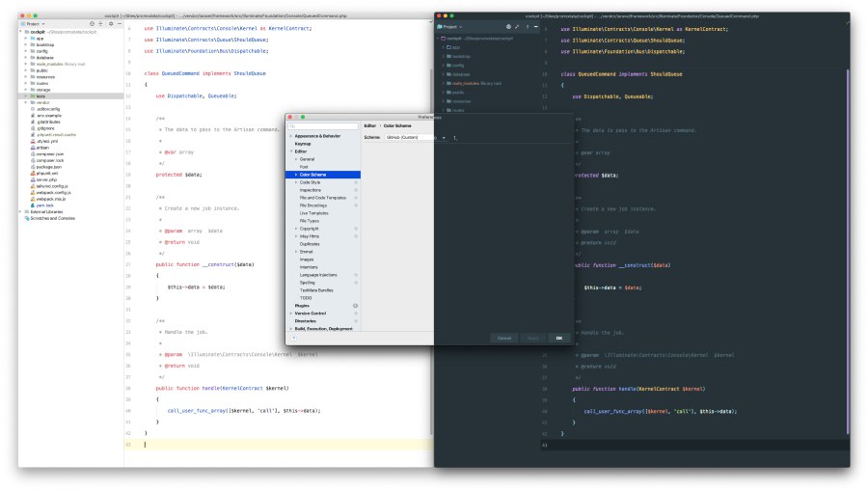Click the Apply button in the Preferences dialog

click(532, 339)
